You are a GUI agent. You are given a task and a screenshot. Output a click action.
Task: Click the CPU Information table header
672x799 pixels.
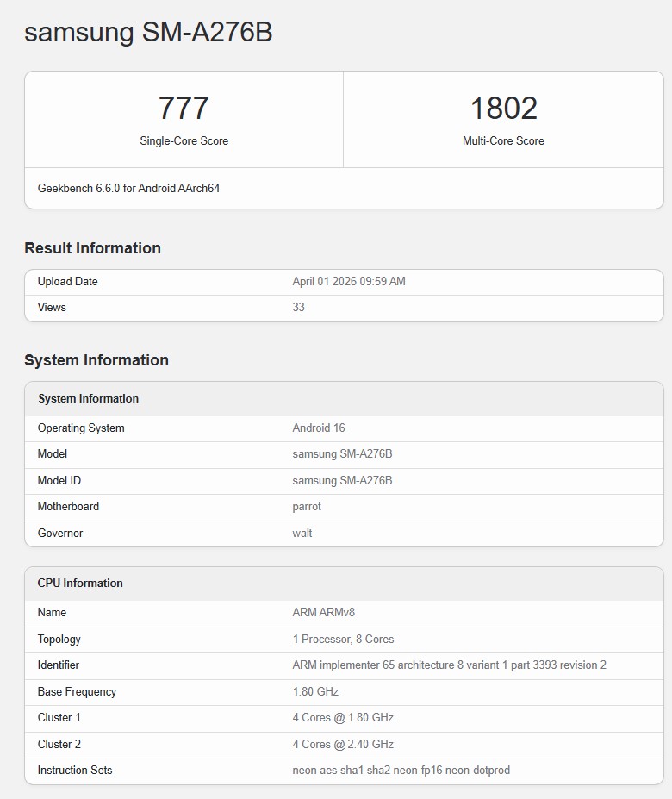(80, 584)
